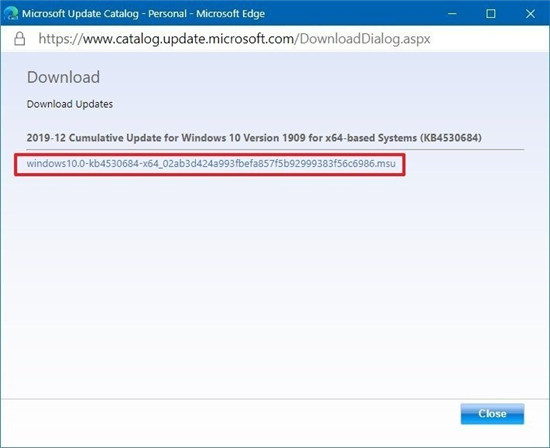Select the catalog.update.microsoft.com address bar
Image resolution: width=550 pixels, height=448 pixels.
click(x=234, y=39)
